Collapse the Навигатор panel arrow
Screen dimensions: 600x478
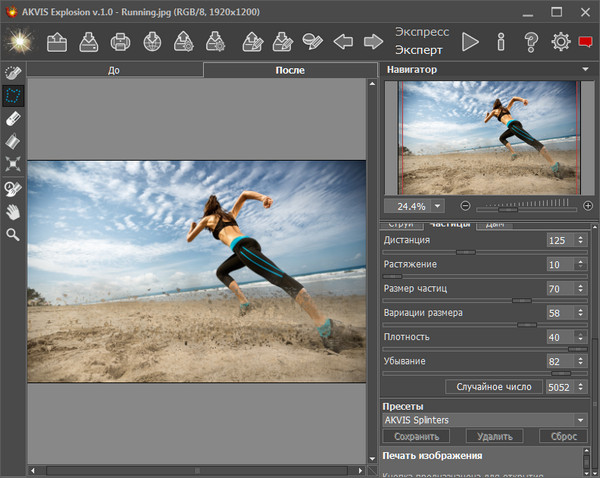point(584,70)
